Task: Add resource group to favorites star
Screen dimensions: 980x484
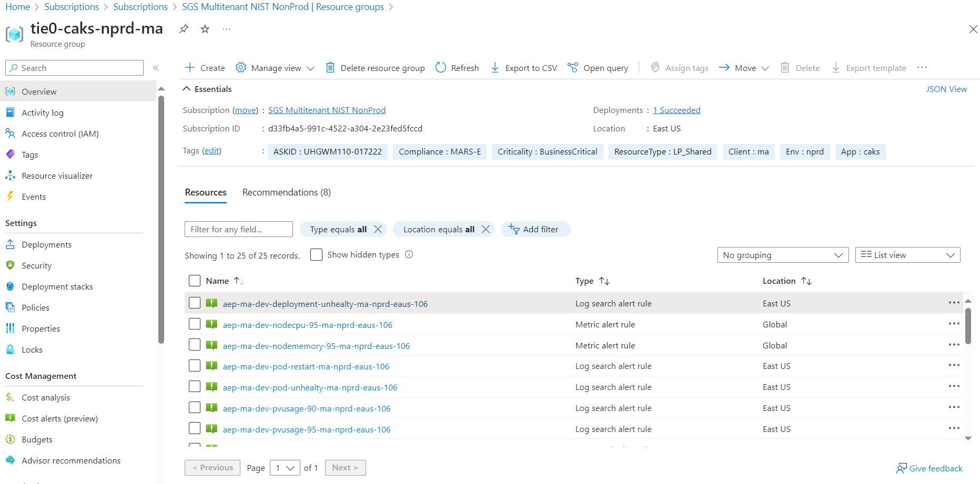Action: [x=205, y=29]
